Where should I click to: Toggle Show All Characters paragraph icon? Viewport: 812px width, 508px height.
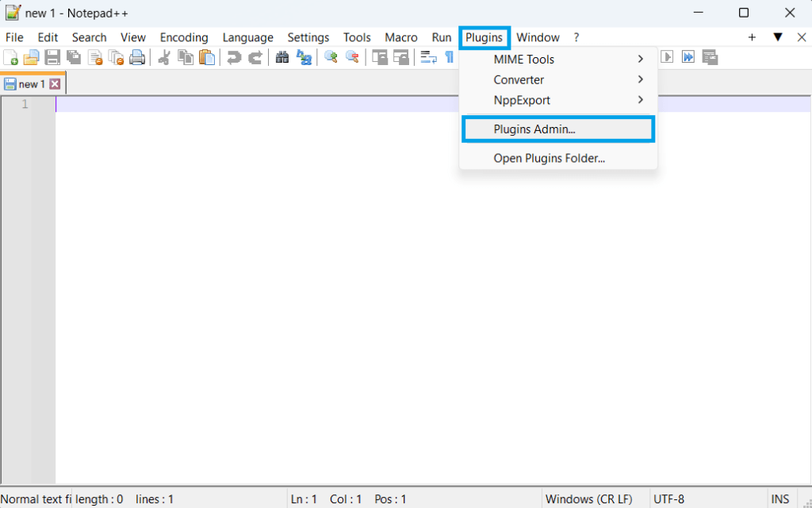449,57
